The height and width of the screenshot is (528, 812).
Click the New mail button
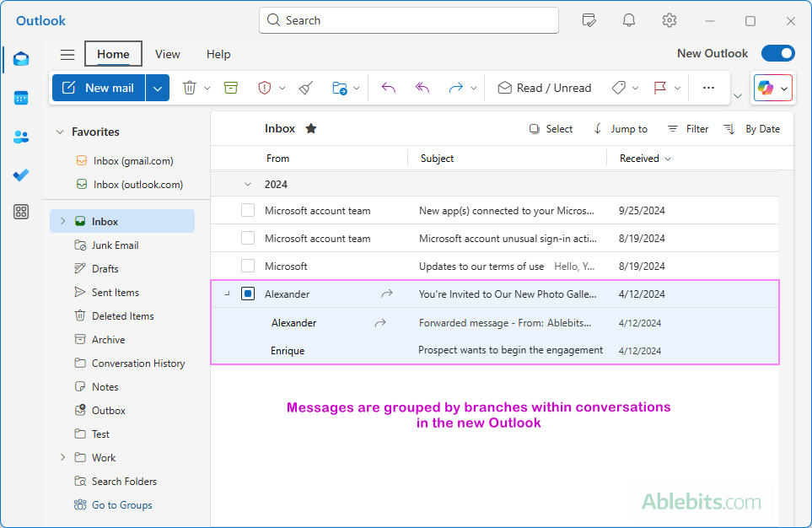(x=99, y=88)
